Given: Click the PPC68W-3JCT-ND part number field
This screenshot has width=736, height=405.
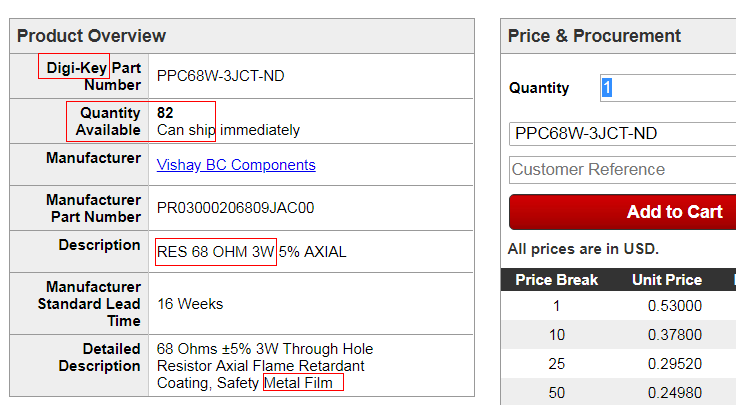Looking at the screenshot, I should [x=622, y=134].
